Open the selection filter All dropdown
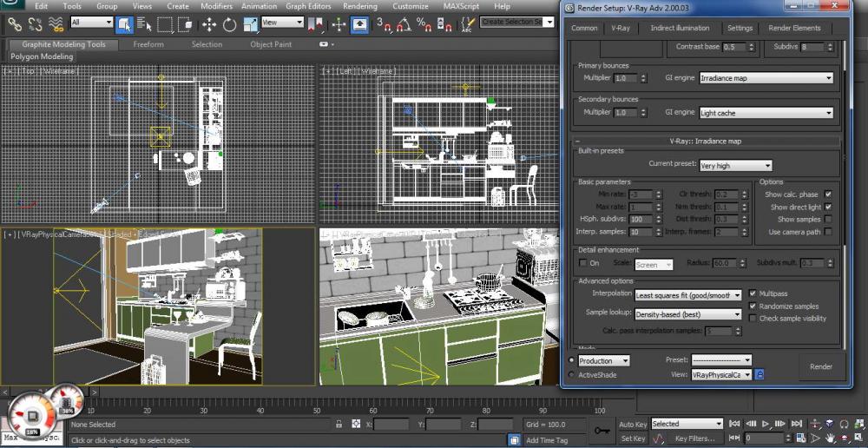Viewport: 868px width, 448px height. click(92, 23)
